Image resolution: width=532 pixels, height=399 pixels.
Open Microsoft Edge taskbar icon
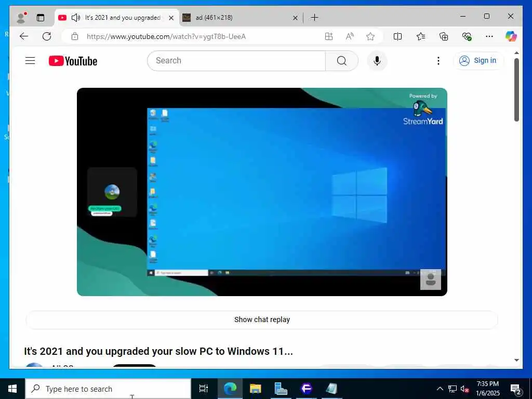(230, 389)
